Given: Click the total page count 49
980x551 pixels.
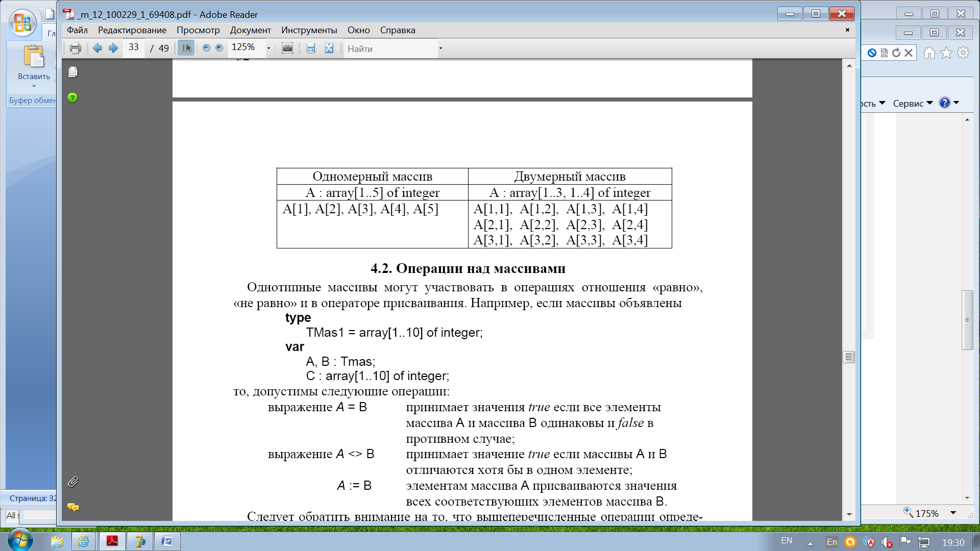Looking at the screenshot, I should coord(164,48).
